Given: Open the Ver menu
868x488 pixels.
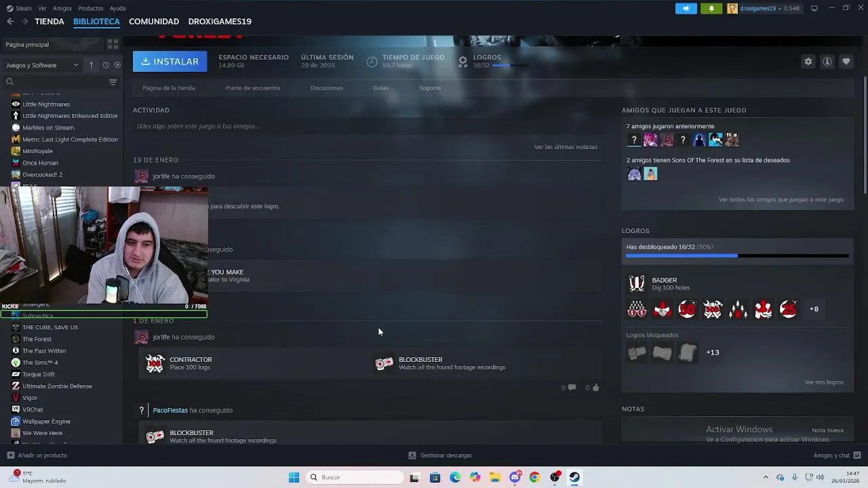Looking at the screenshot, I should [43, 8].
